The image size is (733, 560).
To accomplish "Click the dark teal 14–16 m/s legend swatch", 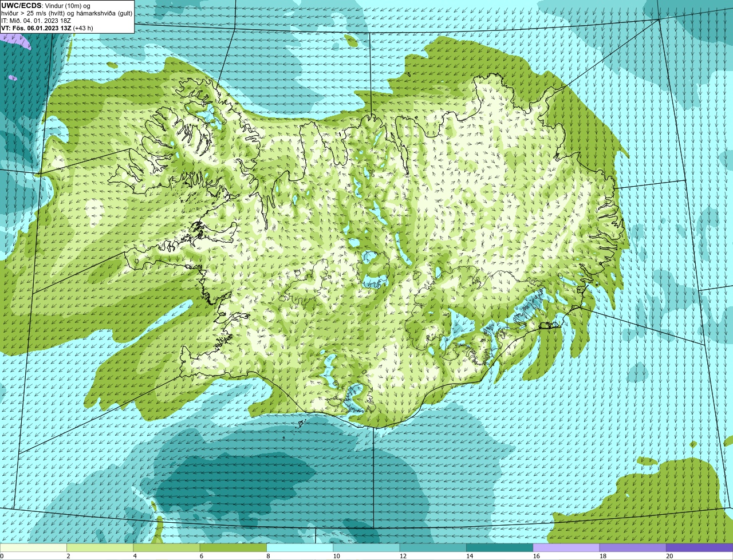I will [x=500, y=548].
